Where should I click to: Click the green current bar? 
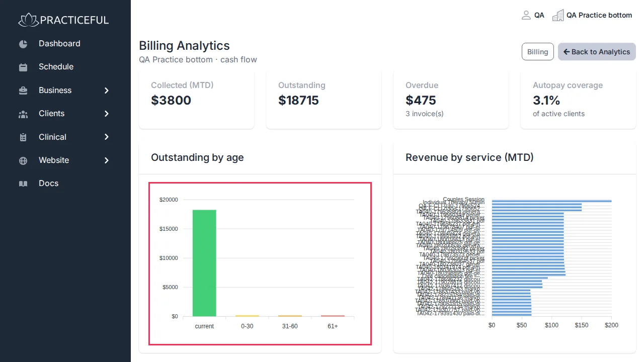point(204,263)
